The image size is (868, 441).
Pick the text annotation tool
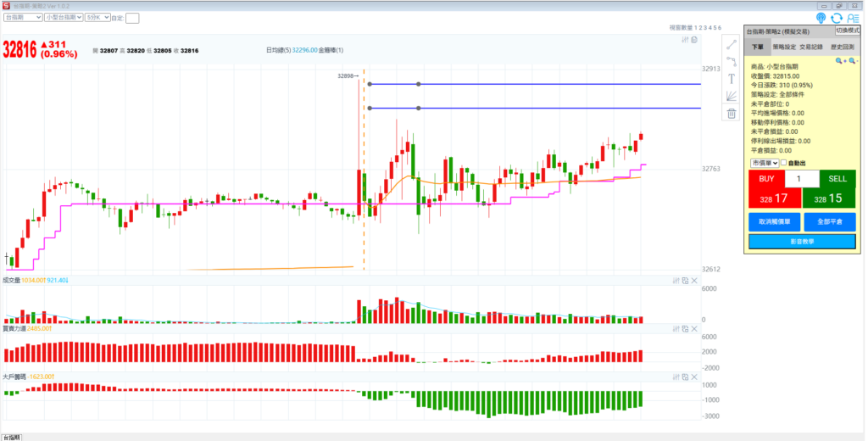click(732, 79)
